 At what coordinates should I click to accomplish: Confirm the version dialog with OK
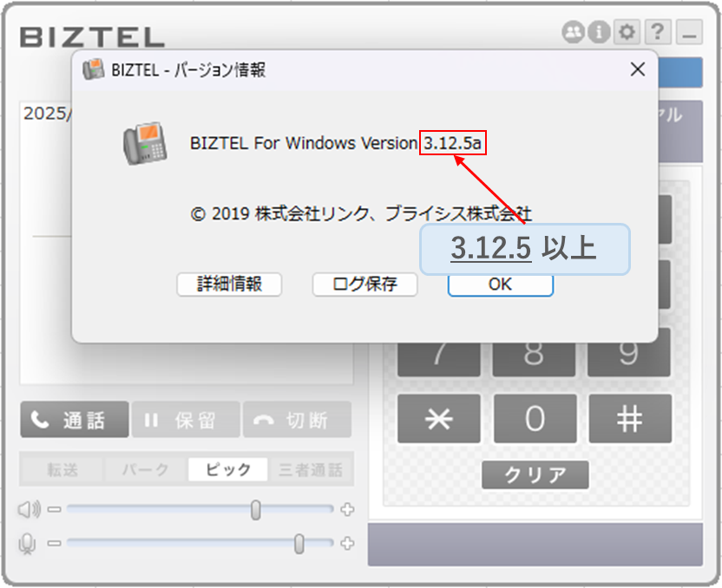501,284
